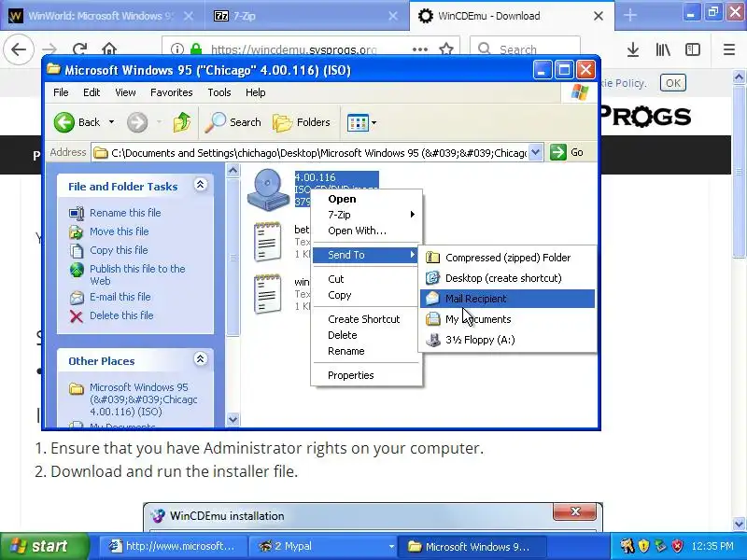Image resolution: width=747 pixels, height=560 pixels.
Task: Go up one folder level
Action: click(181, 122)
